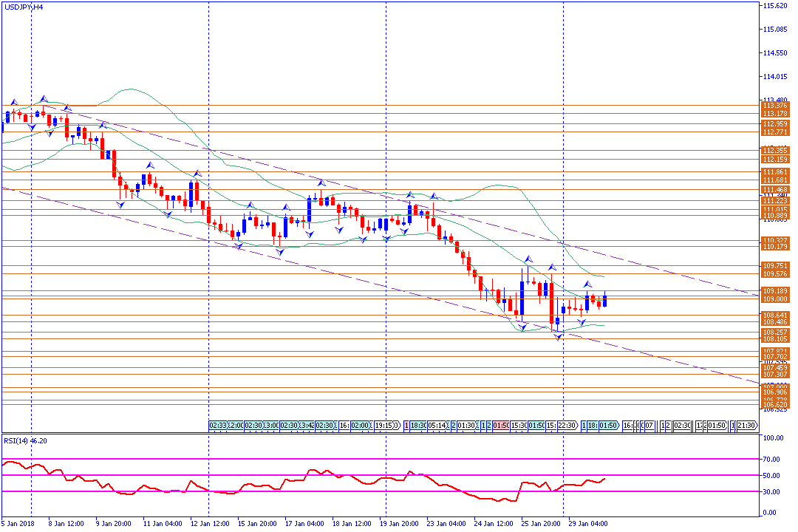Select the 111.468 price level label

point(775,189)
